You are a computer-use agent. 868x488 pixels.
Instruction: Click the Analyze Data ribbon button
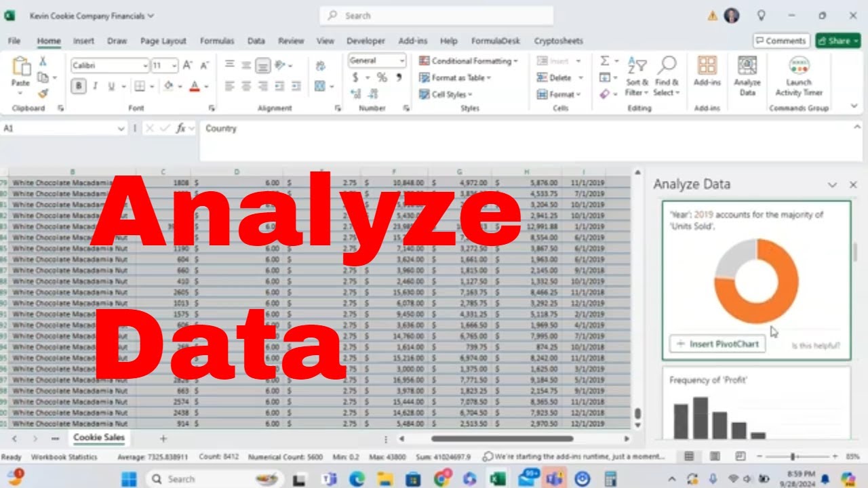pos(747,76)
